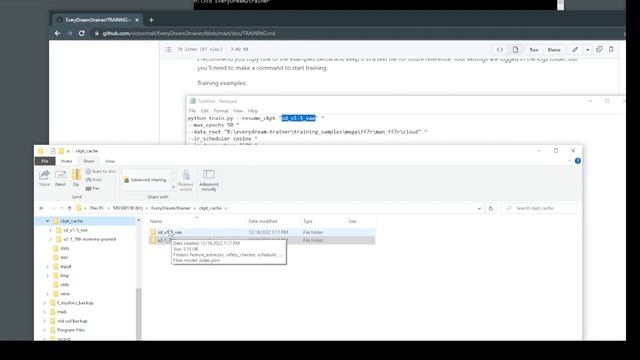Click the Remove access icon
Image resolution: width=640 pixels, height=360 pixels.
[186, 180]
